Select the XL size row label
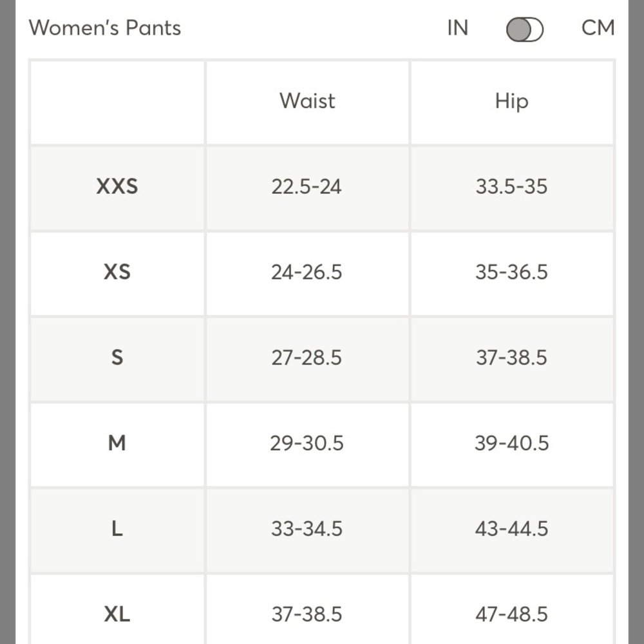644x644 pixels. click(117, 614)
